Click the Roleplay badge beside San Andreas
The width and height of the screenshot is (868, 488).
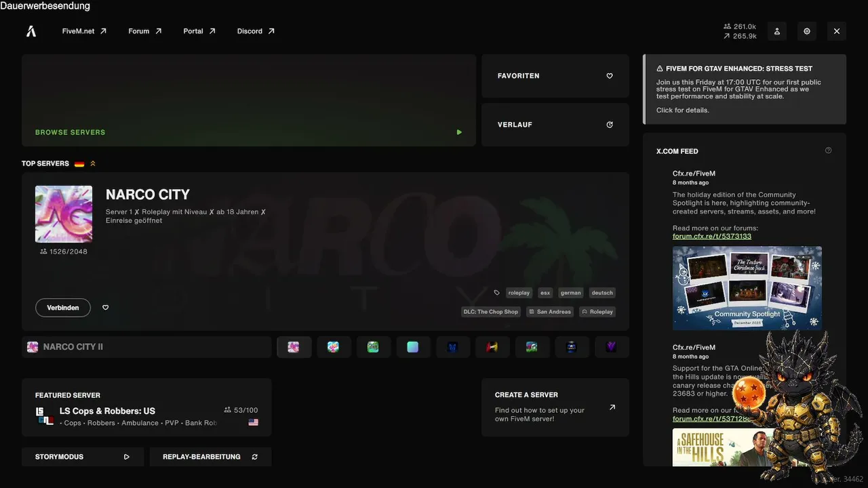[597, 312]
